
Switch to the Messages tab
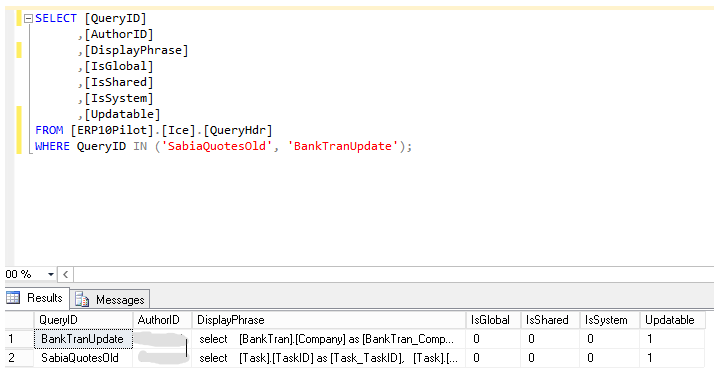pyautogui.click(x=110, y=300)
